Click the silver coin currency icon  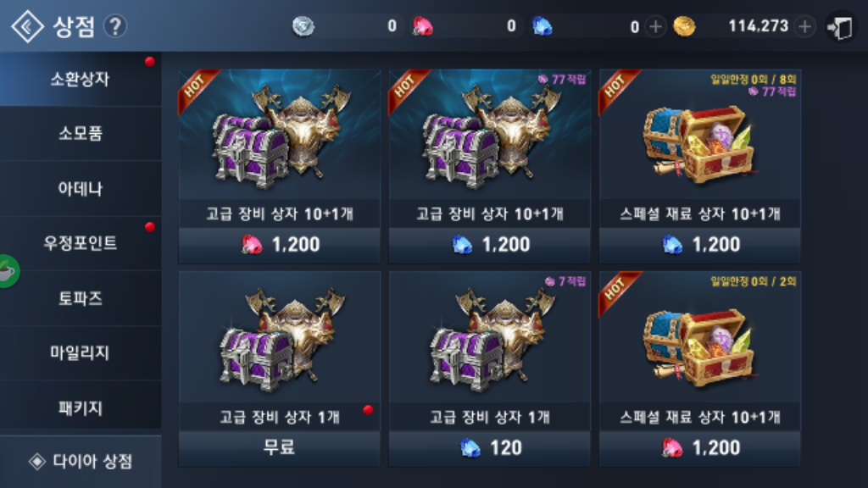pyautogui.click(x=303, y=26)
